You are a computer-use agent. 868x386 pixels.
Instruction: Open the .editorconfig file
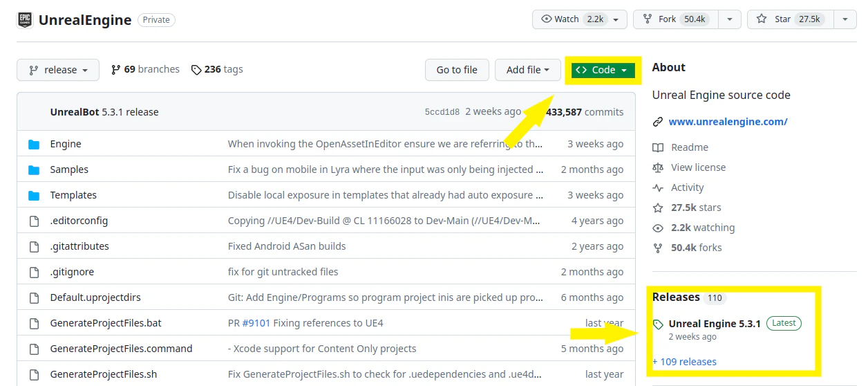click(79, 221)
